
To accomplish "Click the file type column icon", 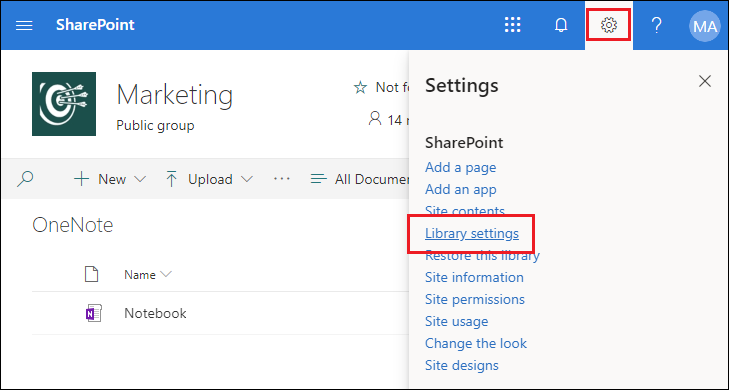I will (x=92, y=274).
